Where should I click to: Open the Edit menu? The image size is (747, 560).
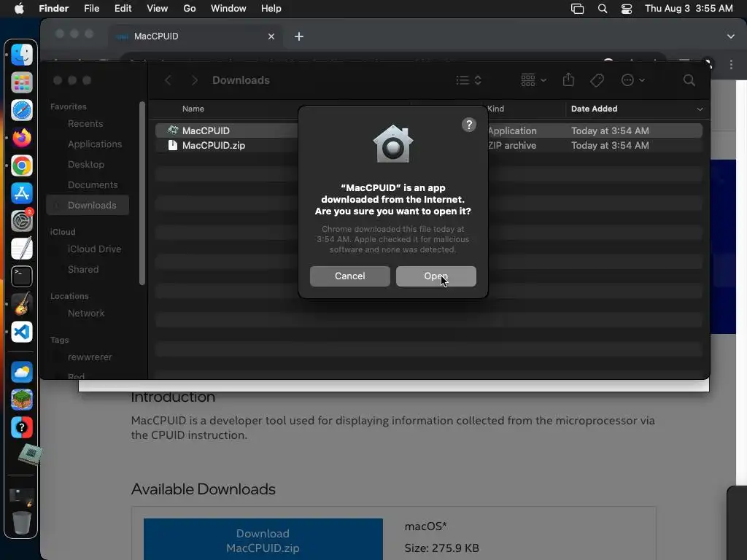pos(123,9)
